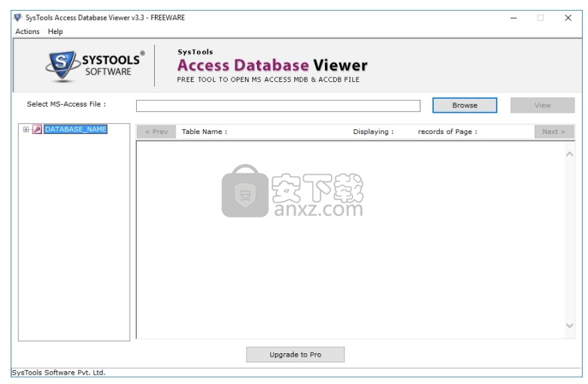Click the 'Displaying :' label
The image size is (588, 384).
tap(373, 132)
